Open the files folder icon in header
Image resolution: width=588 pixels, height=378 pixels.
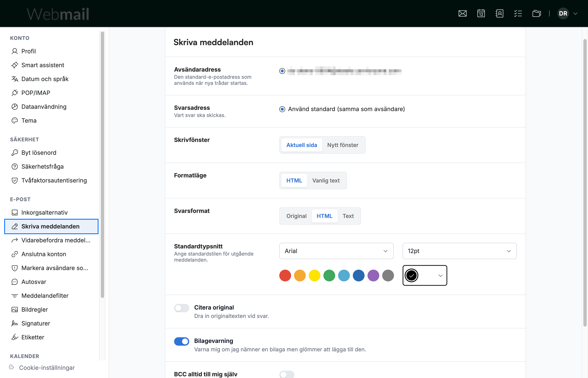coord(537,13)
